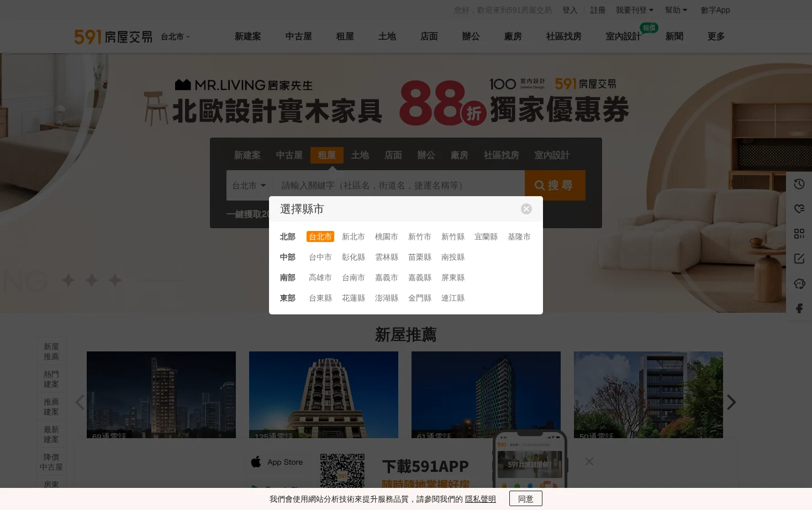Open 租屋 in top navigation
This screenshot has width=812, height=510.
point(345,36)
